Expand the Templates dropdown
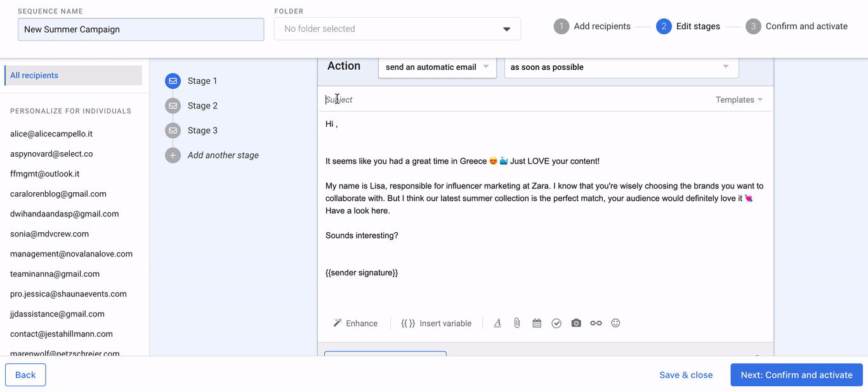868x392 pixels. coord(739,100)
